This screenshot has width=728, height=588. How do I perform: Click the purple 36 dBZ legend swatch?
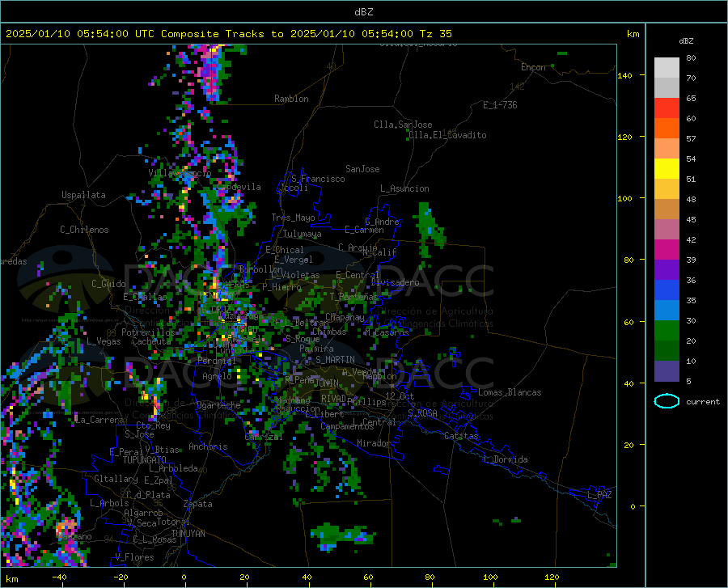pyautogui.click(x=667, y=269)
